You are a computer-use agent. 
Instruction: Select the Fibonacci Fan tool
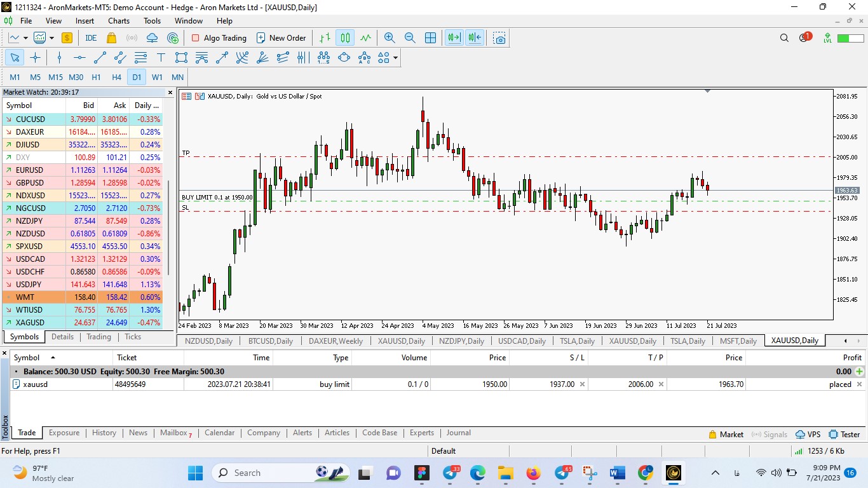(x=262, y=58)
